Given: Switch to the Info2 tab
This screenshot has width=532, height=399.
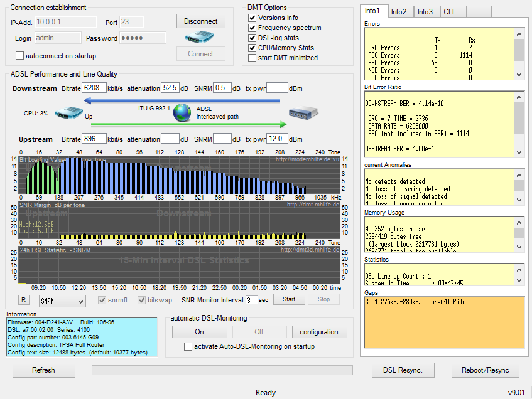Looking at the screenshot, I should click(399, 11).
